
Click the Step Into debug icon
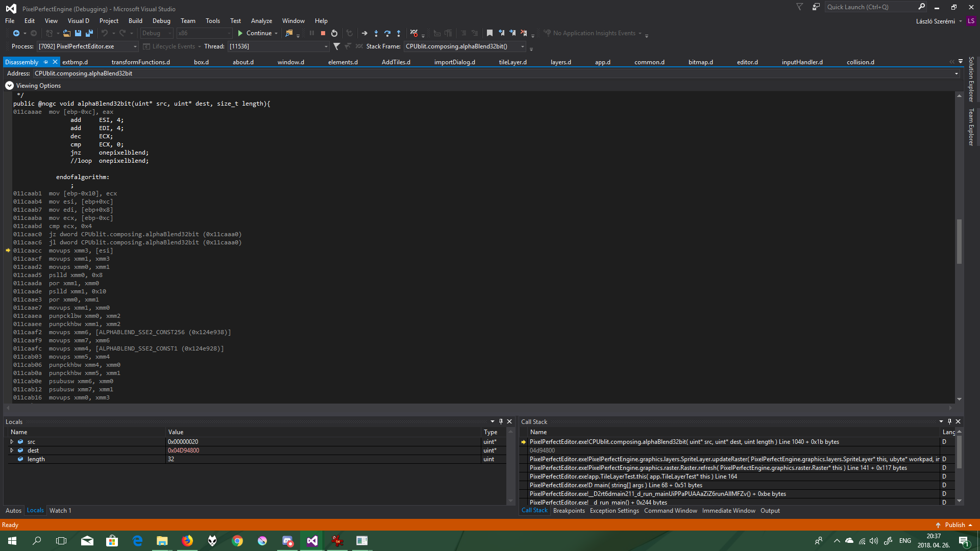pyautogui.click(x=376, y=33)
